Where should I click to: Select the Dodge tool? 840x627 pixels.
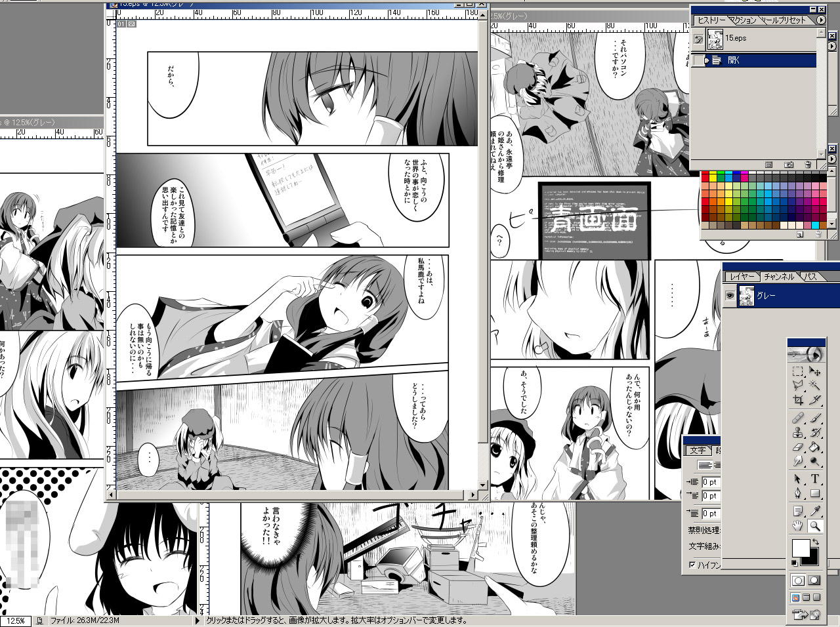pos(815,460)
